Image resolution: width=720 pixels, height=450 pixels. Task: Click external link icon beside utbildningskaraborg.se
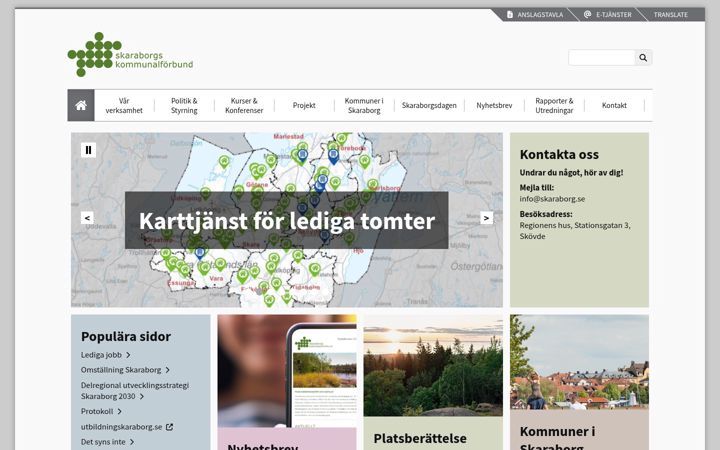pos(169,427)
